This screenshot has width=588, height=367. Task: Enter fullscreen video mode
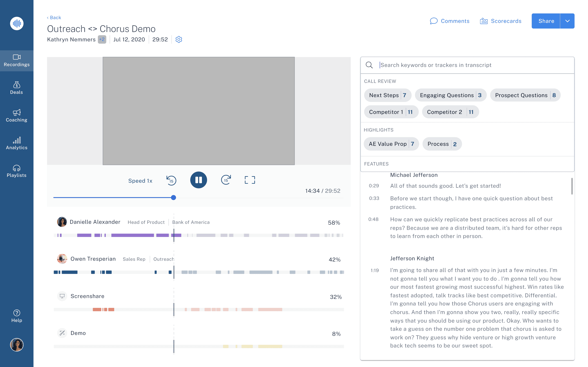coord(249,180)
